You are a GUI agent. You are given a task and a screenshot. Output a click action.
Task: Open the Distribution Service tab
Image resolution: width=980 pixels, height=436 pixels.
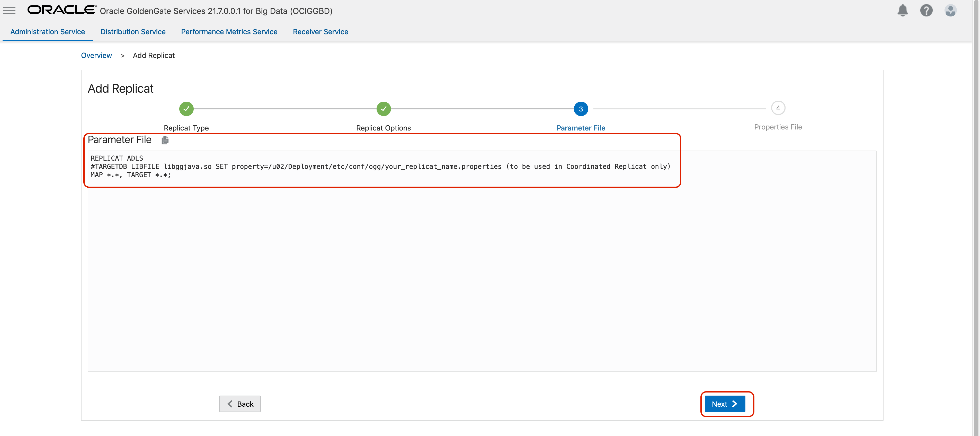(x=133, y=32)
